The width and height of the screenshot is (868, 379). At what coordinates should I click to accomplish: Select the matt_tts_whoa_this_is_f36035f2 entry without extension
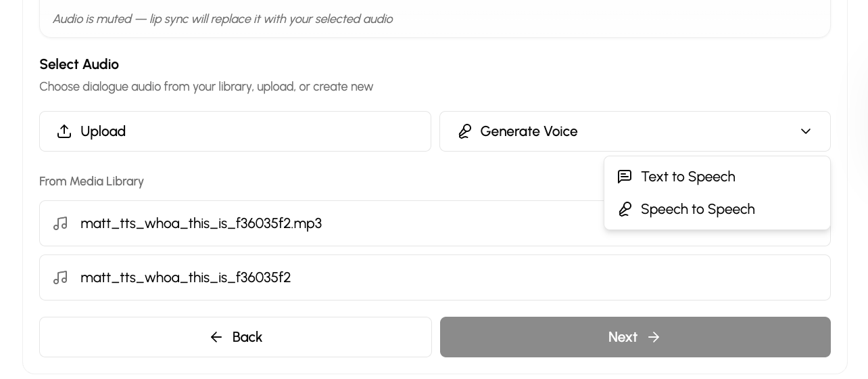click(185, 277)
